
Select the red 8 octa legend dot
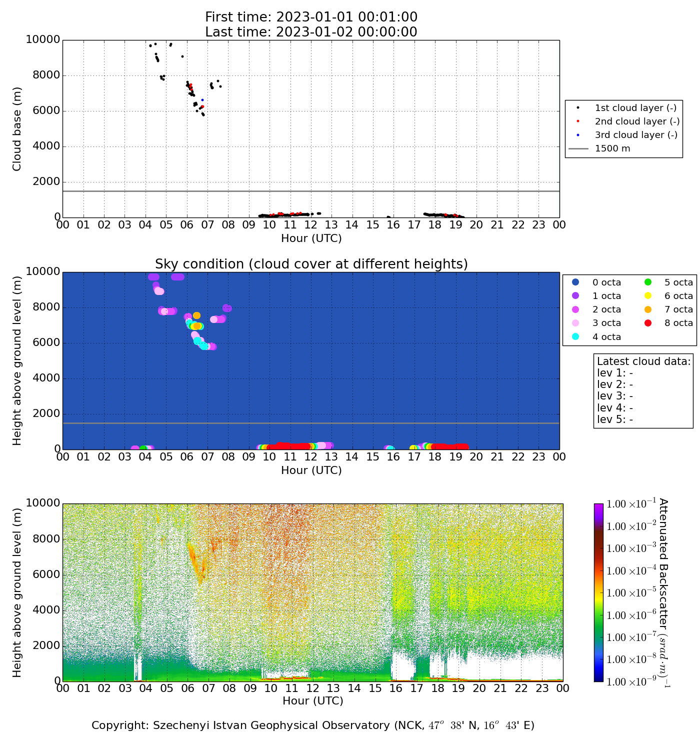click(x=647, y=323)
